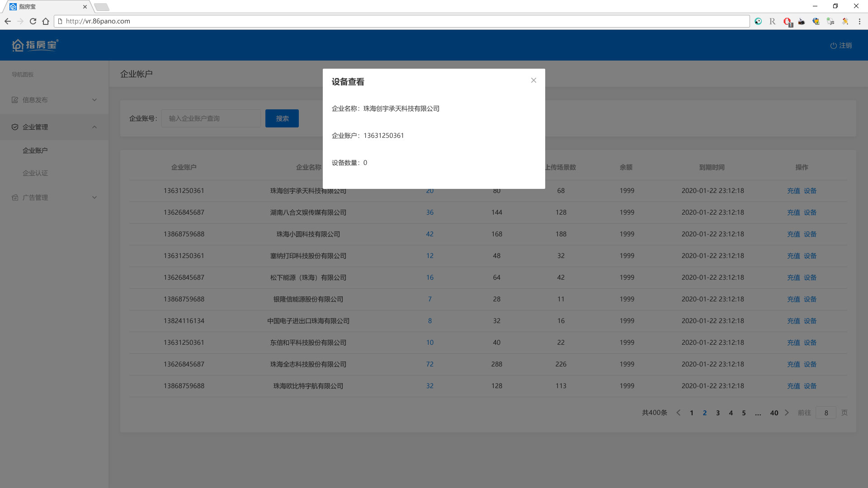Click the browser back arrow
The image size is (868, 488).
click(x=8, y=21)
